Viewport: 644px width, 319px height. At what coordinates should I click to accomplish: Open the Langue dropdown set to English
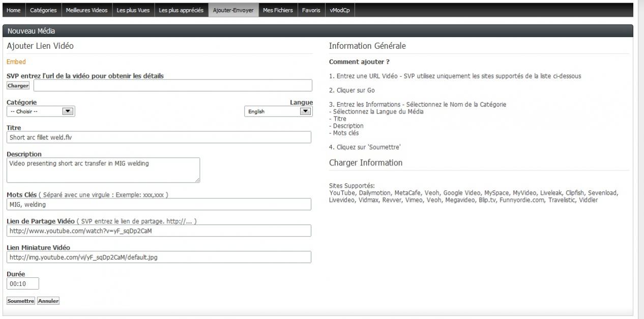click(x=278, y=111)
